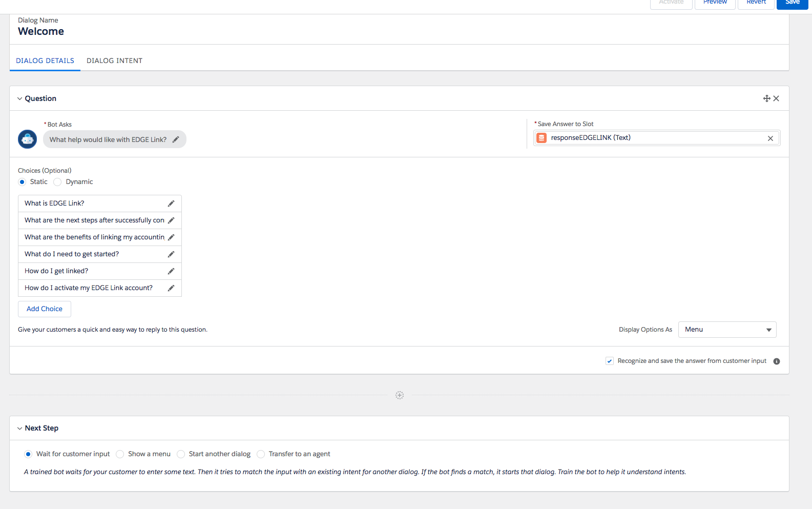
Task: Move the Question block with drag handle icon
Action: [x=766, y=98]
